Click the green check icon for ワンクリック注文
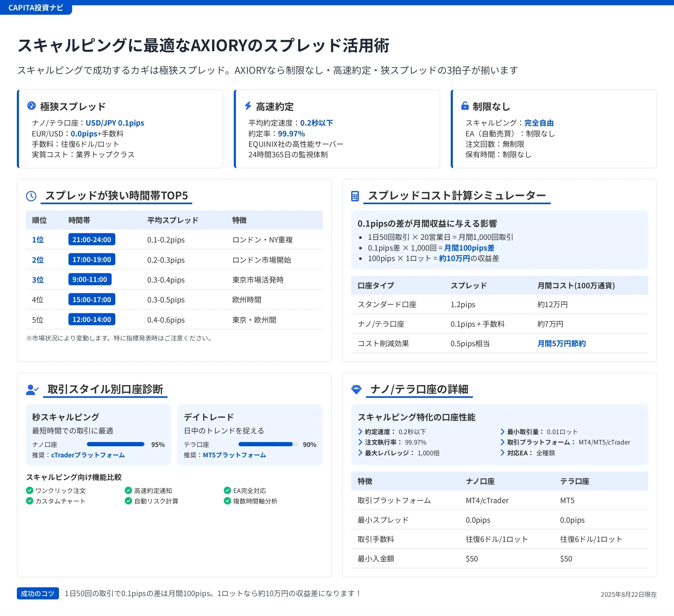 [30, 490]
